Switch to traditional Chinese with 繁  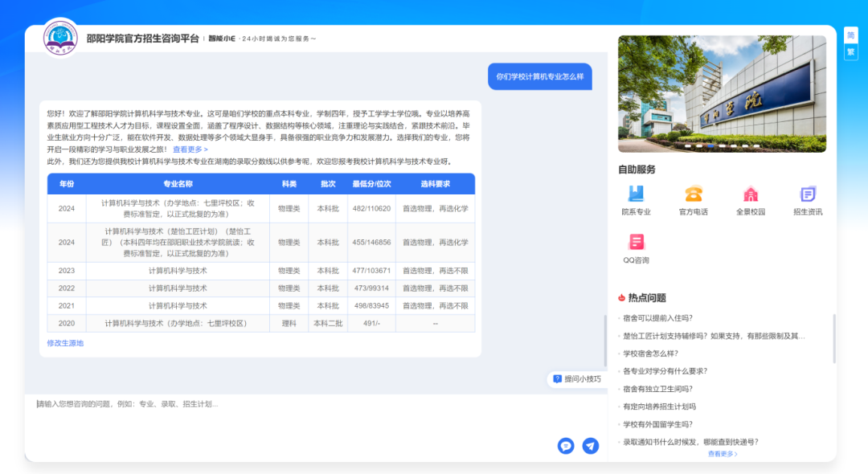click(x=851, y=52)
